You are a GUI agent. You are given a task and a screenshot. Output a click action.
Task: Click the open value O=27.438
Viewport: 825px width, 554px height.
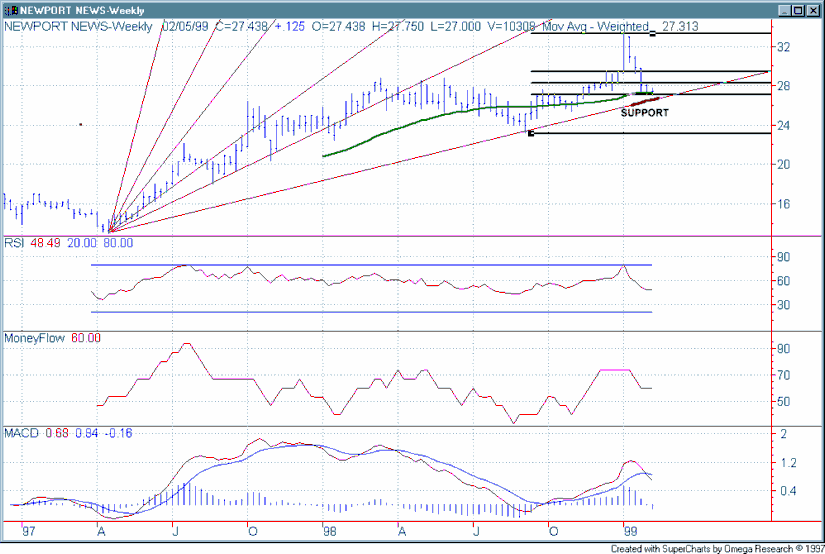coord(338,26)
